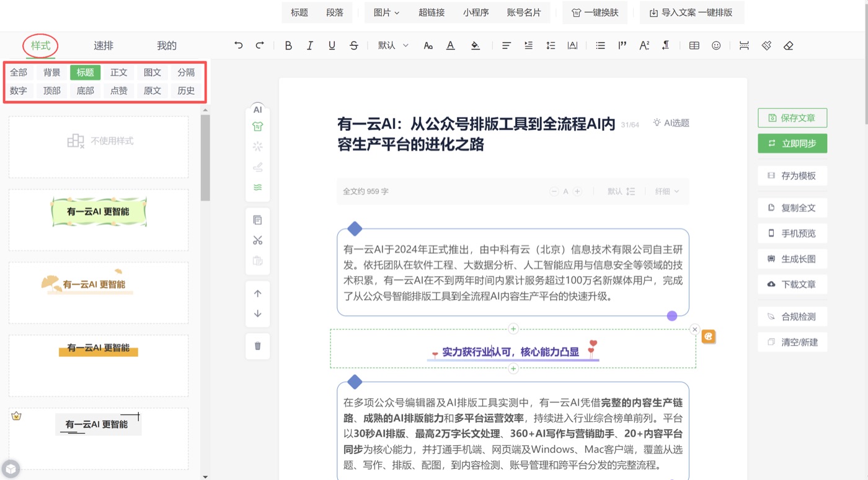Click the 保存文章 button

(792, 118)
